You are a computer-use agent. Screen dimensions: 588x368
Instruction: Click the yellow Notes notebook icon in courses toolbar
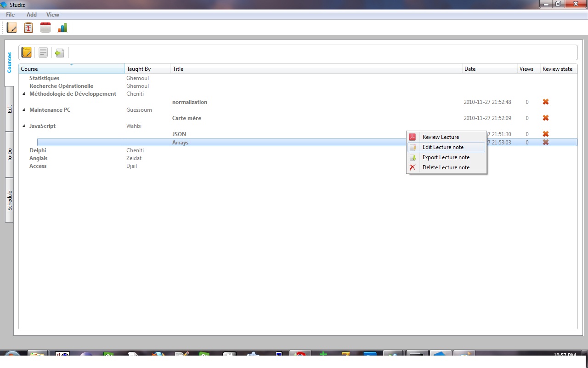click(27, 52)
